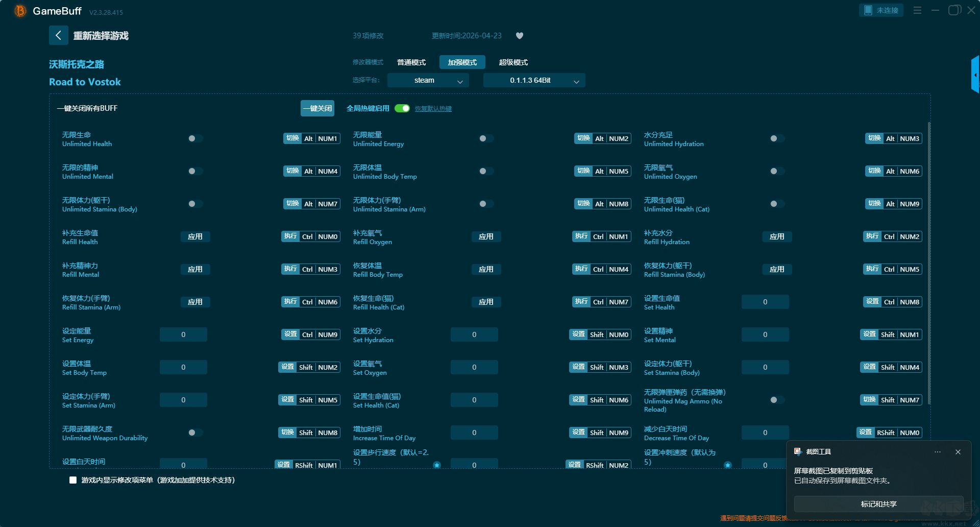The image size is (980, 527).
Task: Click restore default hotkeys link
Action: [433, 109]
